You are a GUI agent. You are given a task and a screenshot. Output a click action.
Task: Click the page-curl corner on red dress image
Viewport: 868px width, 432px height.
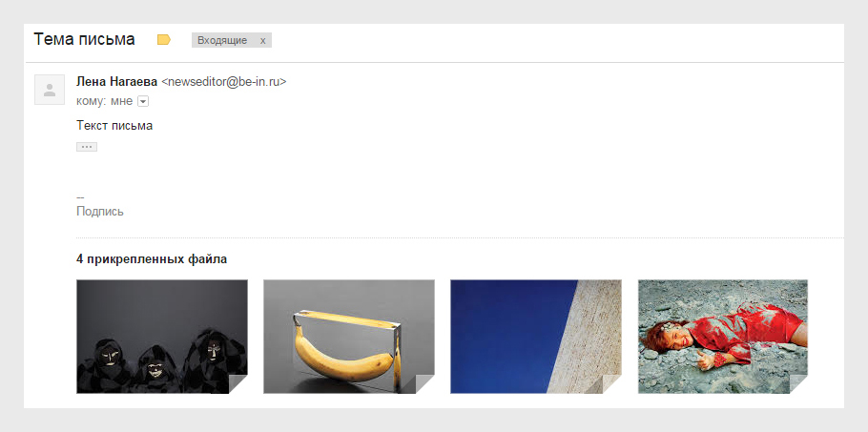[798, 384]
